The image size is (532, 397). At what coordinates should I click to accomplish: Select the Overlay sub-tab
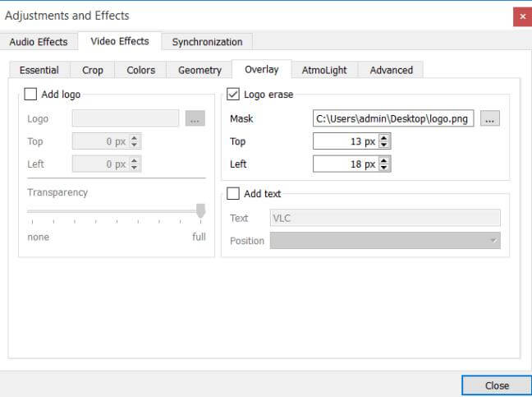(x=262, y=69)
